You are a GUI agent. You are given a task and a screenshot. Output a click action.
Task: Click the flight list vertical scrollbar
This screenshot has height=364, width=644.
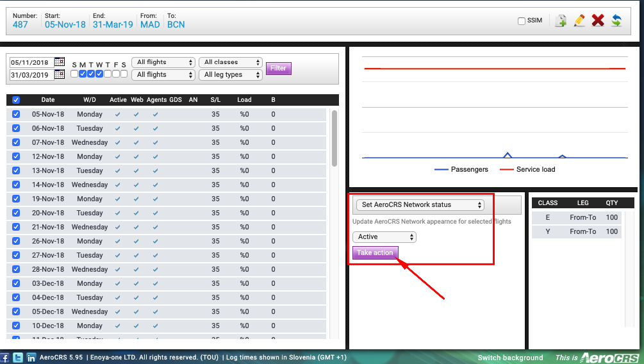[x=334, y=138]
